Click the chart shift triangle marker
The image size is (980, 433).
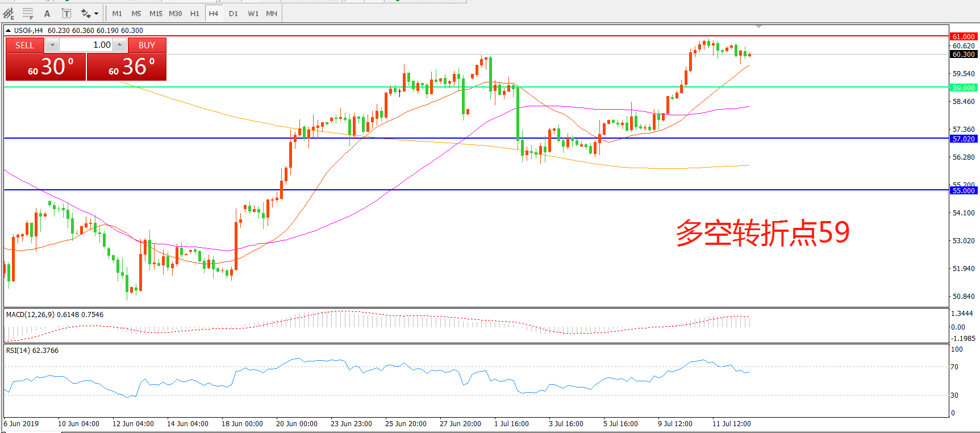click(x=758, y=27)
